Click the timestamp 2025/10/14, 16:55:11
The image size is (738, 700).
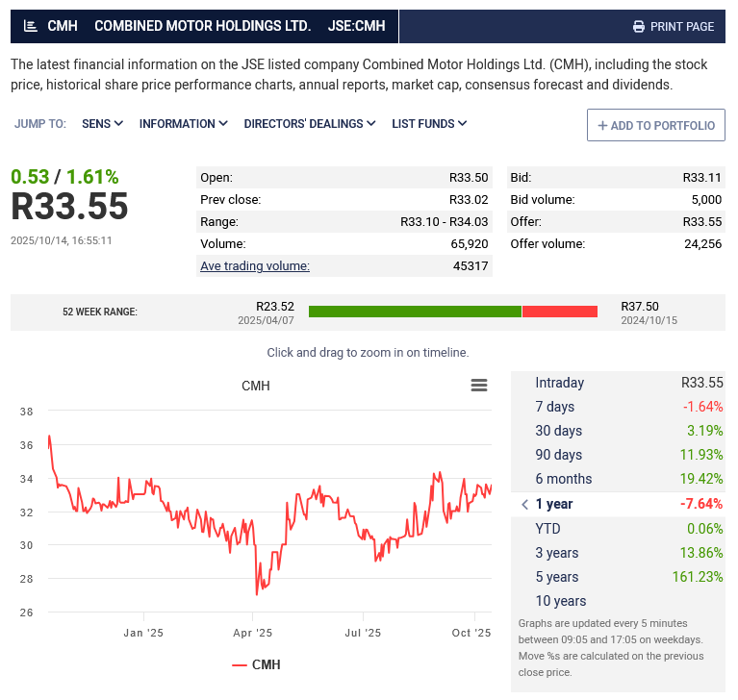[62, 240]
